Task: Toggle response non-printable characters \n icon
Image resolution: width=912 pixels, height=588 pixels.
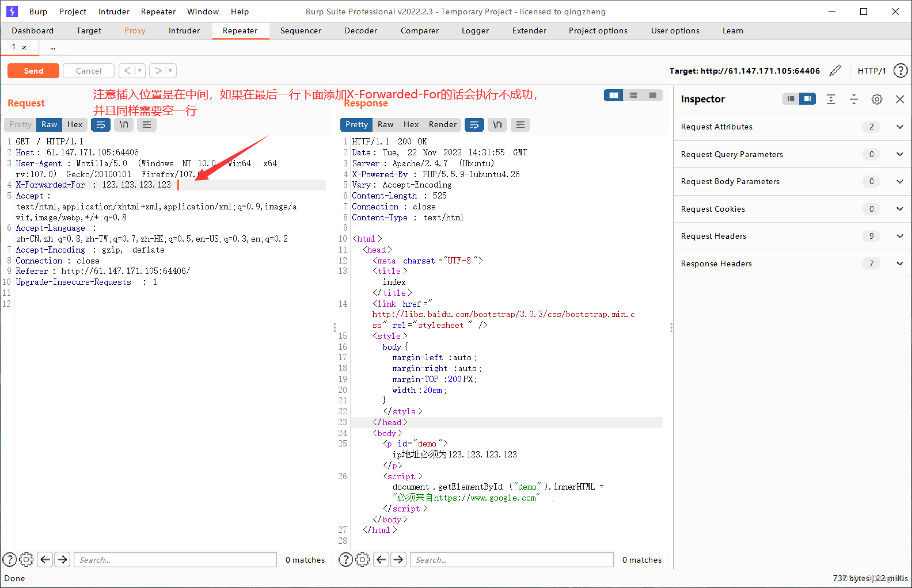Action: click(x=497, y=124)
